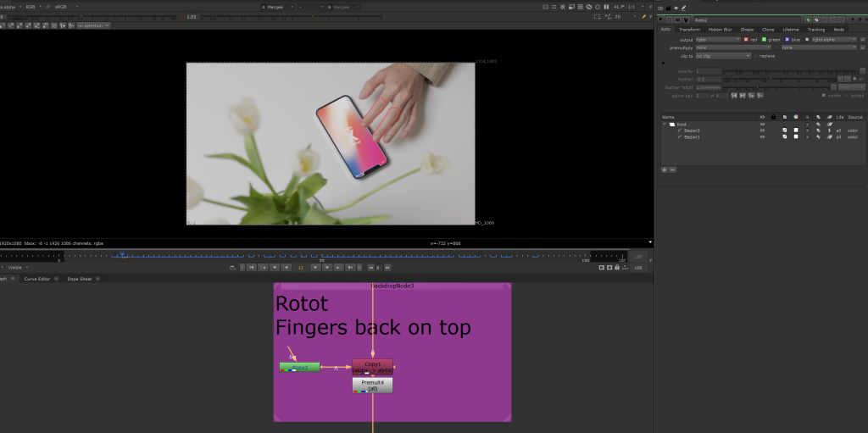Click the help question mark on Roto2 panel

click(852, 20)
